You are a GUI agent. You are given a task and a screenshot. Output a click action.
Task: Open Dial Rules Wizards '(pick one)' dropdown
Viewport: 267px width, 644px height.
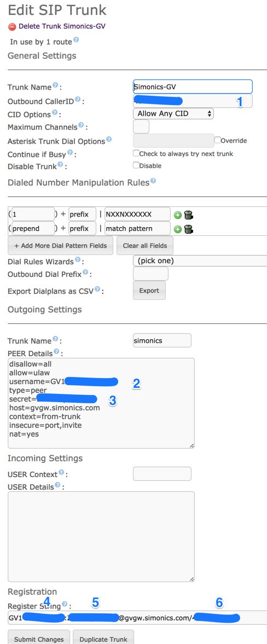(200, 261)
